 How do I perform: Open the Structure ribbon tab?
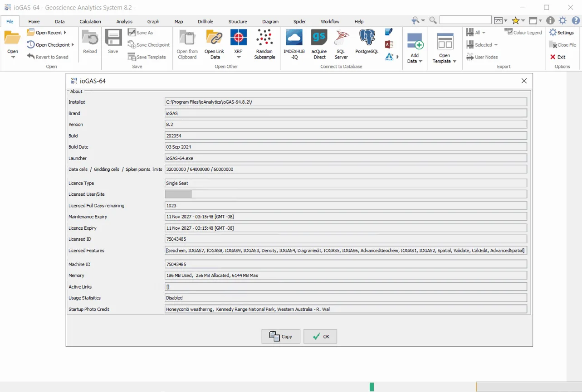click(x=238, y=21)
